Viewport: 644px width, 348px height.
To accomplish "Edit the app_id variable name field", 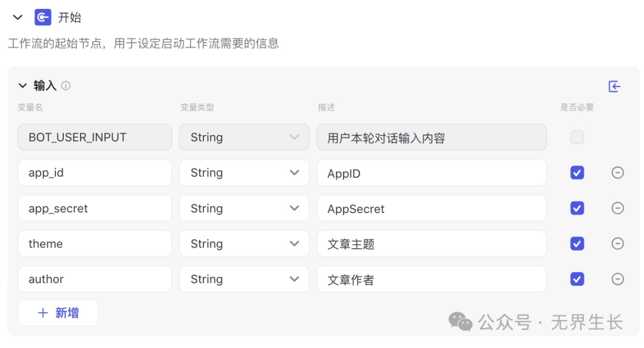I will click(95, 173).
